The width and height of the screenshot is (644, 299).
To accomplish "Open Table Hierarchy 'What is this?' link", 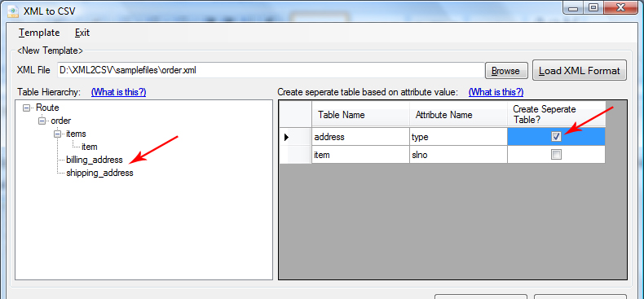I will [x=118, y=92].
